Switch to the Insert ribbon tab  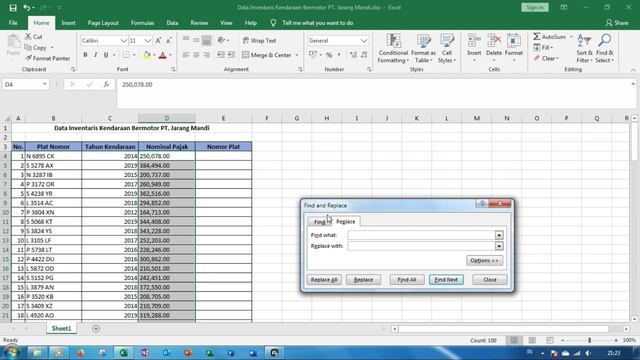pyautogui.click(x=68, y=23)
